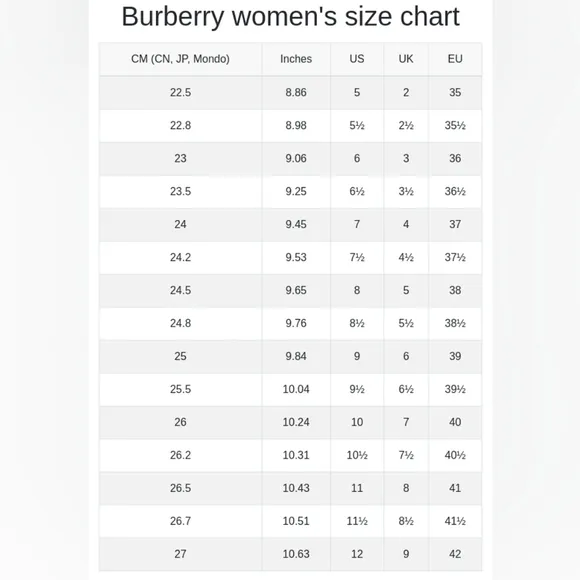Image resolution: width=580 pixels, height=580 pixels.
Task: Select US size 9½ cell
Action: click(357, 389)
